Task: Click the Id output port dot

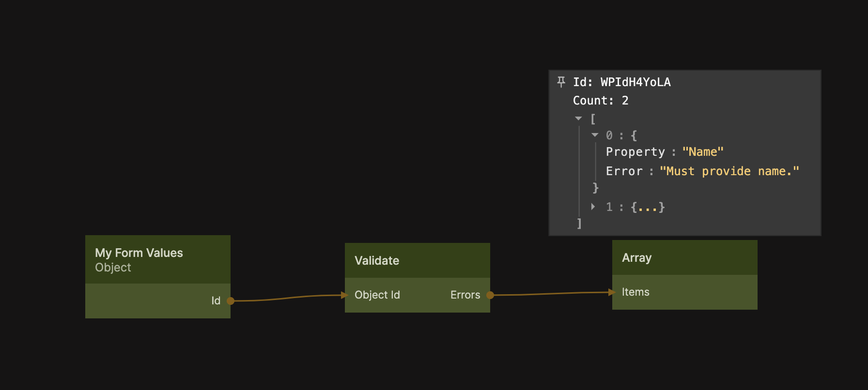Action: (231, 301)
